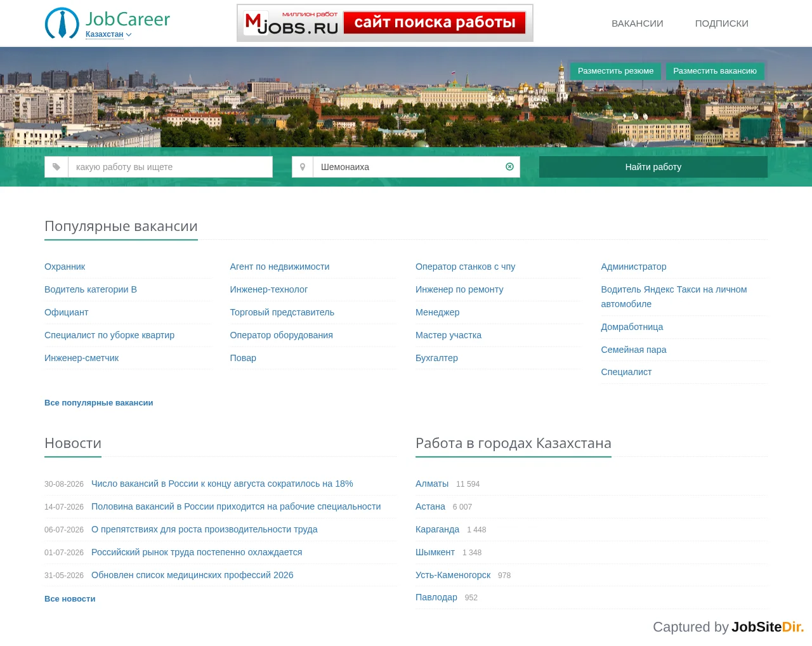Open the Инженер по ремонту link
Image resolution: width=812 pixels, height=646 pixels.
point(459,289)
